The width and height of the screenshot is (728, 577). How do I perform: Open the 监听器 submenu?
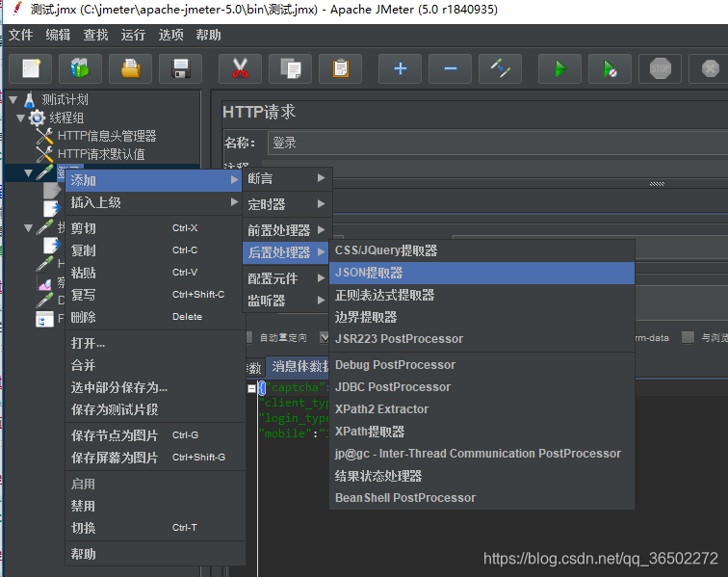click(286, 301)
